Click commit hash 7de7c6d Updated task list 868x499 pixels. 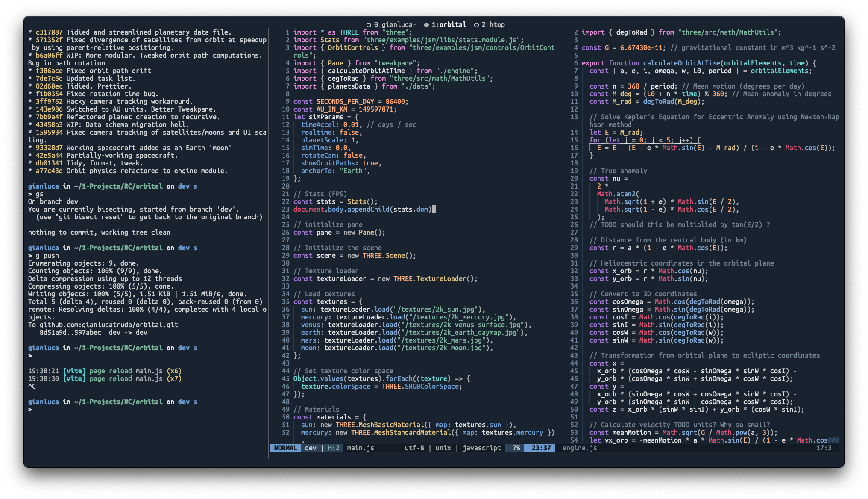point(49,78)
